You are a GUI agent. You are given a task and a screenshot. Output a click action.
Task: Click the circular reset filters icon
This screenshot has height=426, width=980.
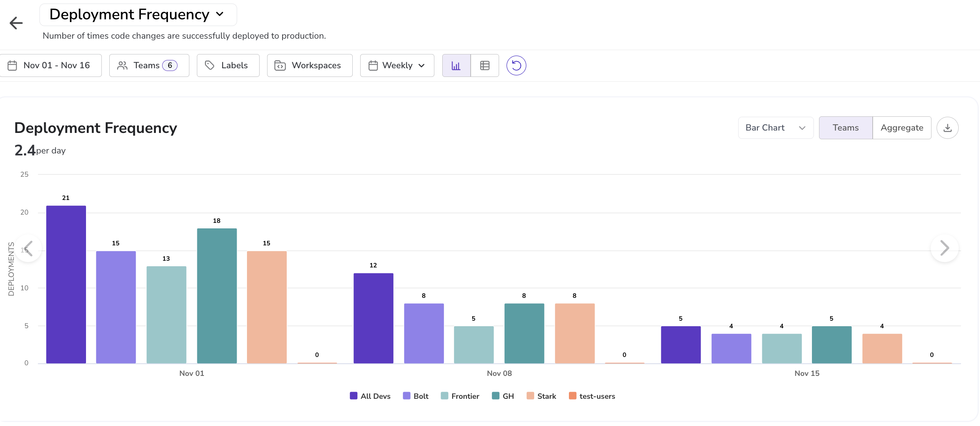pyautogui.click(x=516, y=65)
